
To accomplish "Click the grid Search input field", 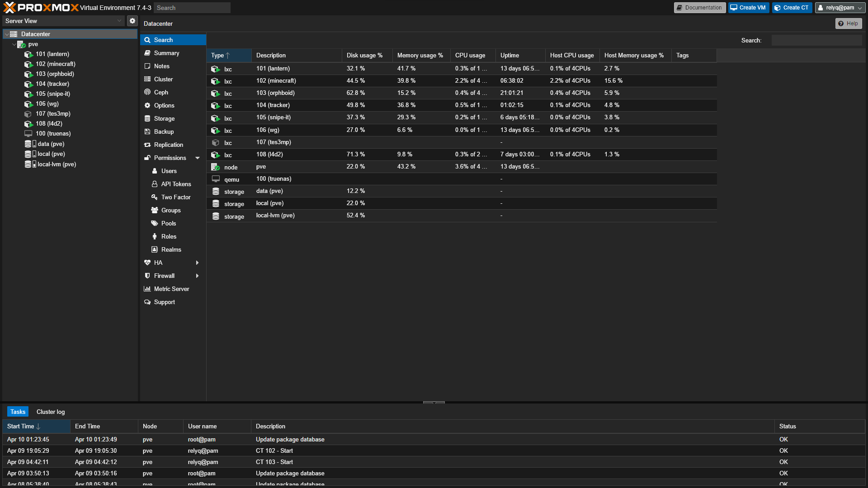I will 816,40.
